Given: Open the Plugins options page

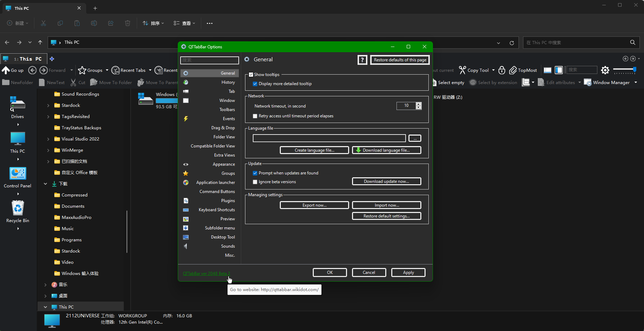Looking at the screenshot, I should tap(228, 200).
